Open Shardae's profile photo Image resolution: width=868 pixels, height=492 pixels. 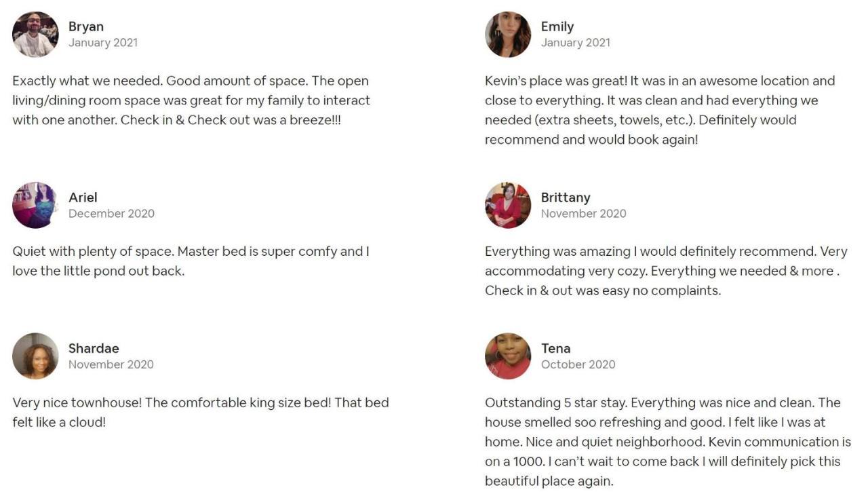point(35,356)
